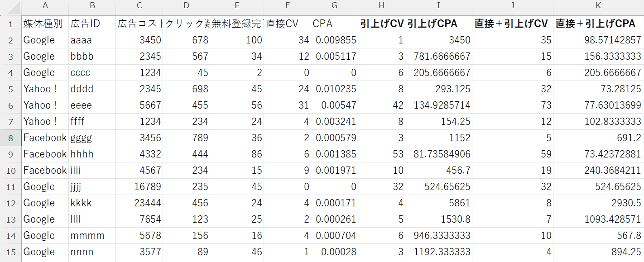
Task: Select the column A header
Action: tap(45, 6)
